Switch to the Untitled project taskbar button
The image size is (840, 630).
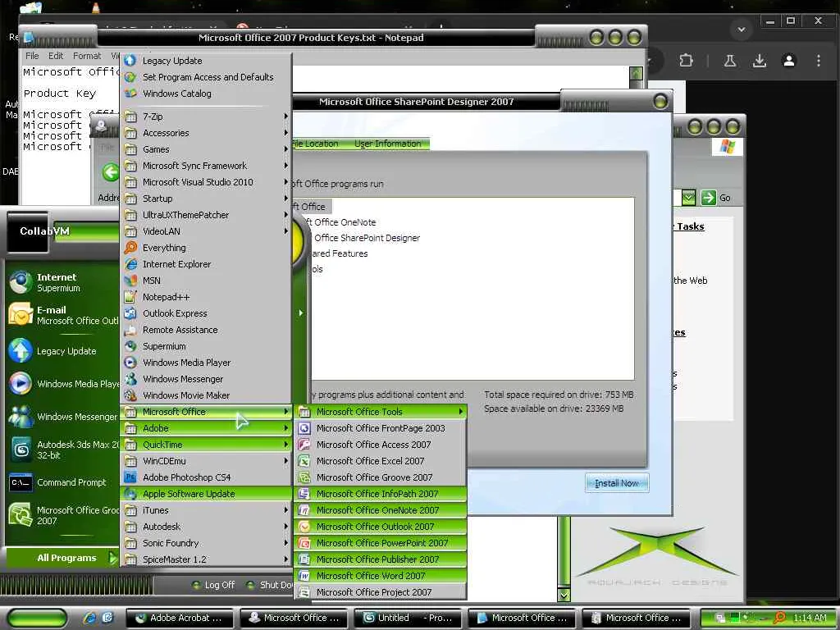(x=409, y=618)
